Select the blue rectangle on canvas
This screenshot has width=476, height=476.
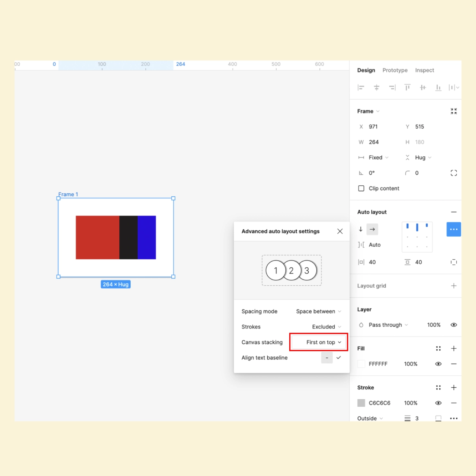point(147,237)
